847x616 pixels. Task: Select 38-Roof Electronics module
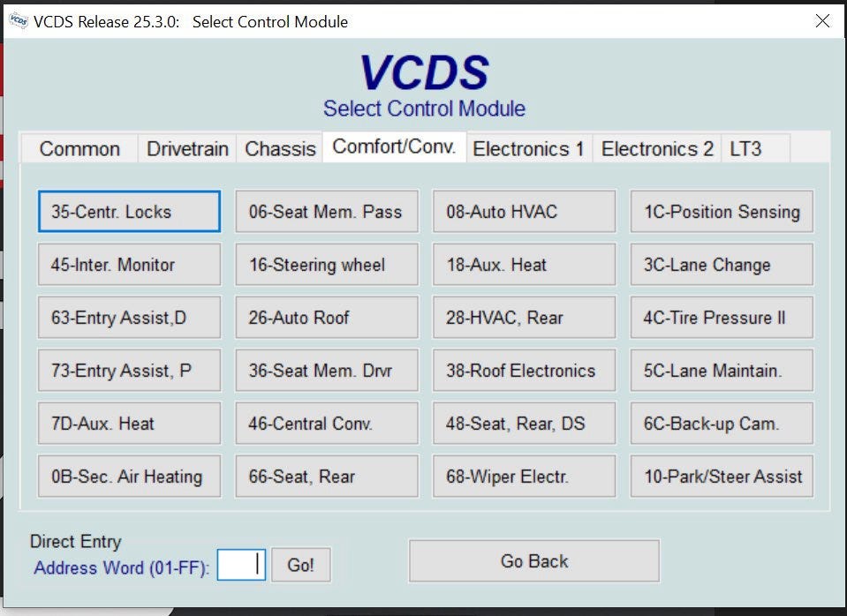[524, 370]
